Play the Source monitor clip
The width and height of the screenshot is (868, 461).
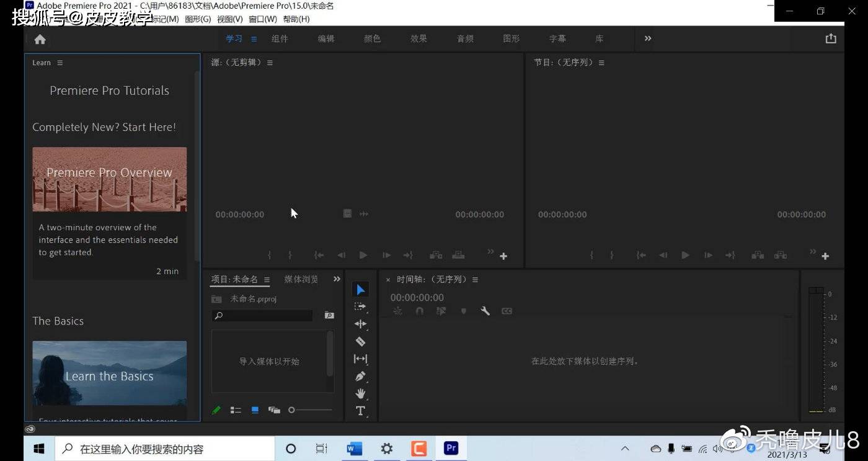363,255
